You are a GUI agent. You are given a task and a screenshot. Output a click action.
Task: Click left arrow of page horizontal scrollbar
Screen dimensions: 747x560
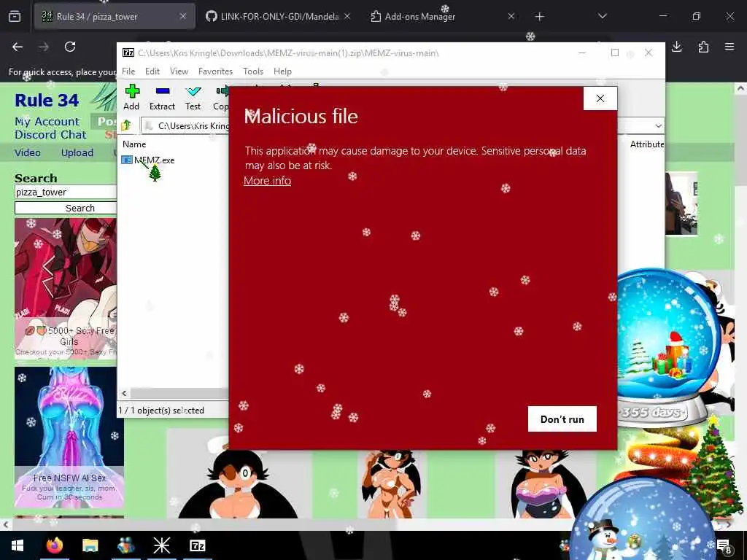[5, 525]
